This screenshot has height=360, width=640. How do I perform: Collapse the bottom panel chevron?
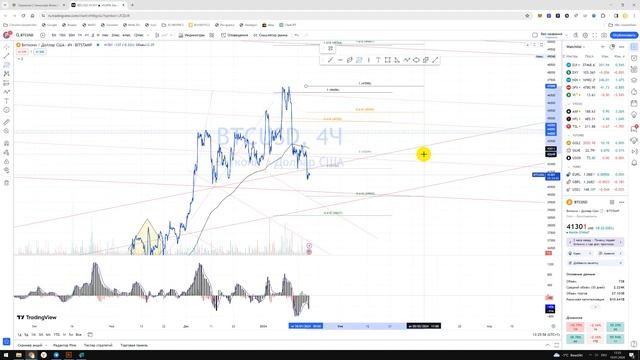[547, 345]
